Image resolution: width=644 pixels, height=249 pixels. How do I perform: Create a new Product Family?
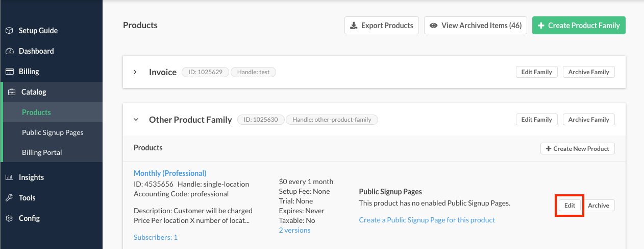[x=579, y=26]
